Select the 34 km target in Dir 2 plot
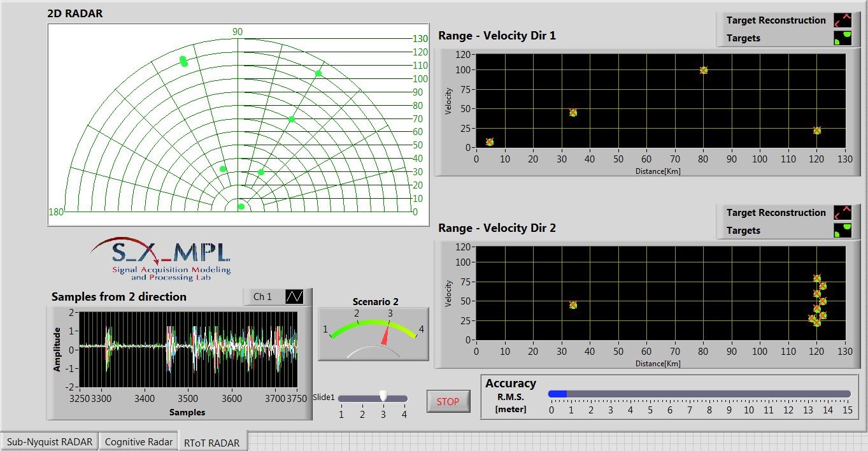Viewport: 868px width, 451px height. point(573,305)
